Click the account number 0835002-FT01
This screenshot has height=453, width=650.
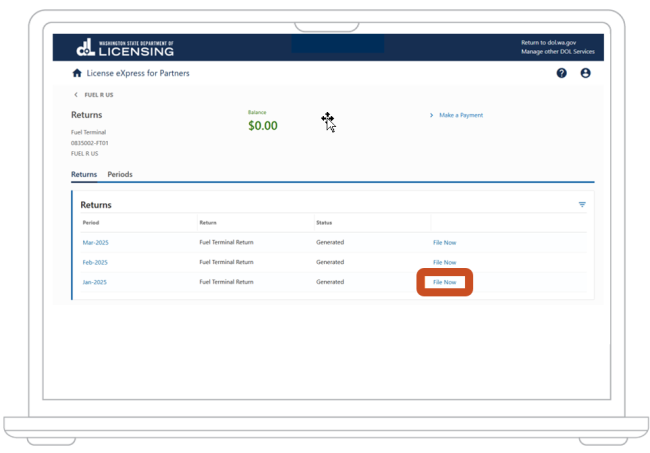pos(90,143)
